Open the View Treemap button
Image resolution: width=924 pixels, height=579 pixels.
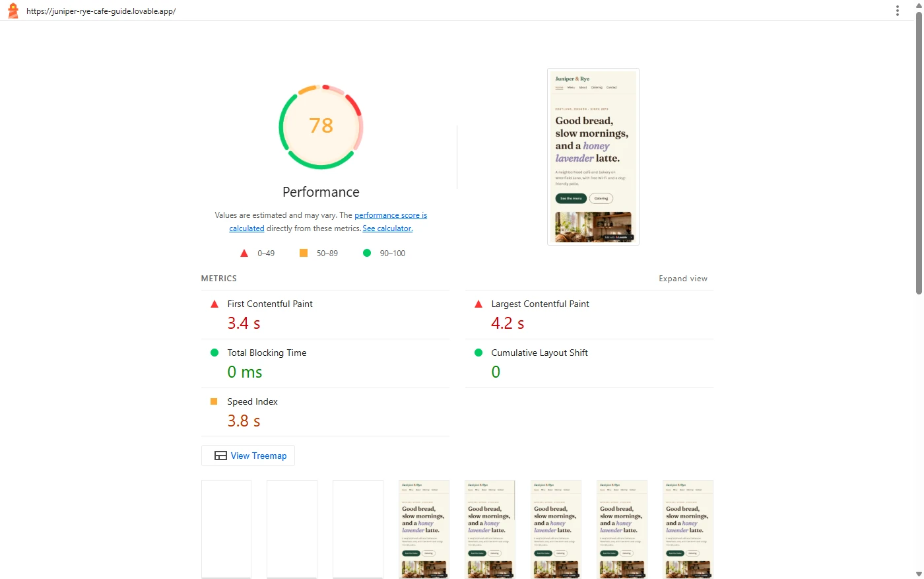[248, 456]
